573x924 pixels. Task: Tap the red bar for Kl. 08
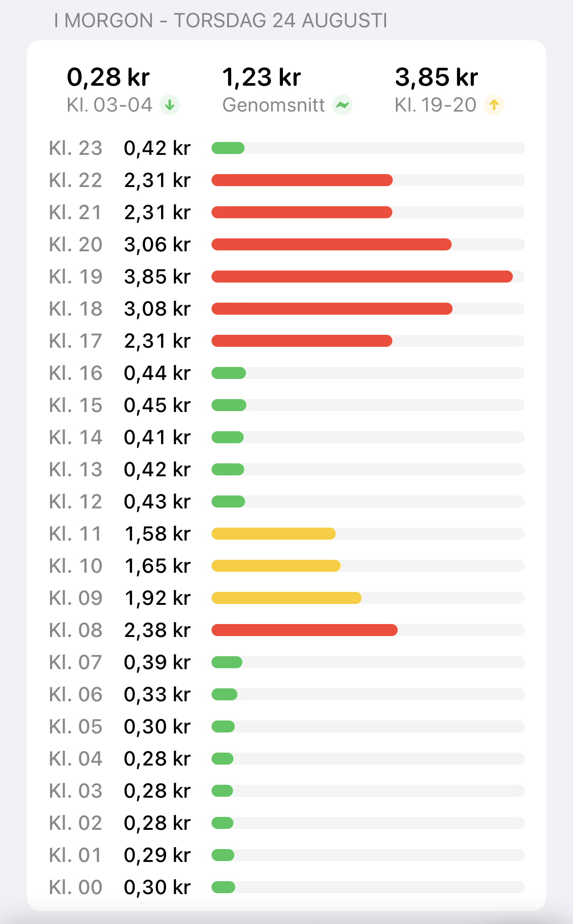304,630
